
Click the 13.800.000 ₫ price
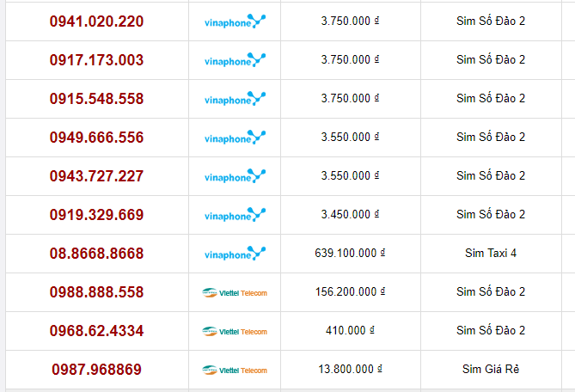350,370
